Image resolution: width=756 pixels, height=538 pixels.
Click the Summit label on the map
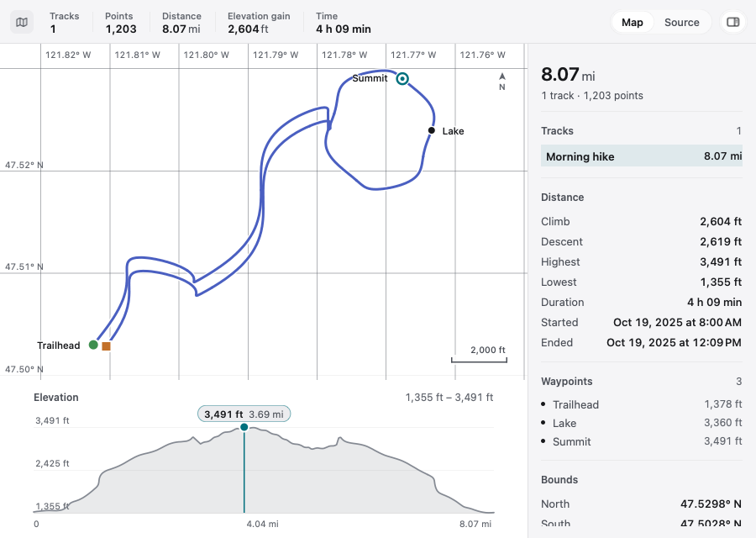pos(370,78)
